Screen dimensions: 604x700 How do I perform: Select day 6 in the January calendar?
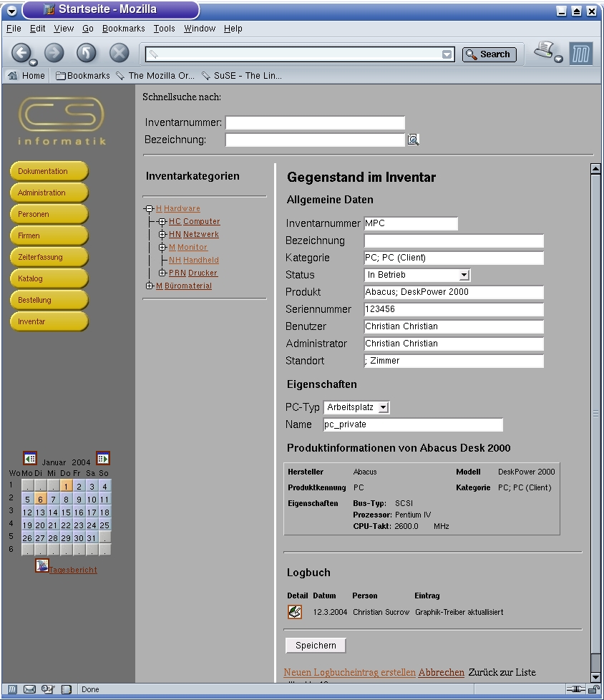coord(40,500)
